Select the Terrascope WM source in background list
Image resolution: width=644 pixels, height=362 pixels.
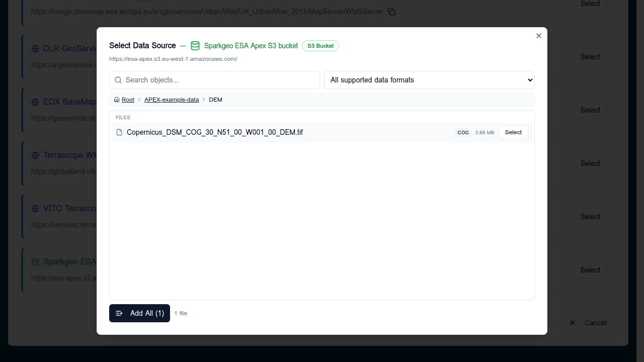click(x=590, y=163)
